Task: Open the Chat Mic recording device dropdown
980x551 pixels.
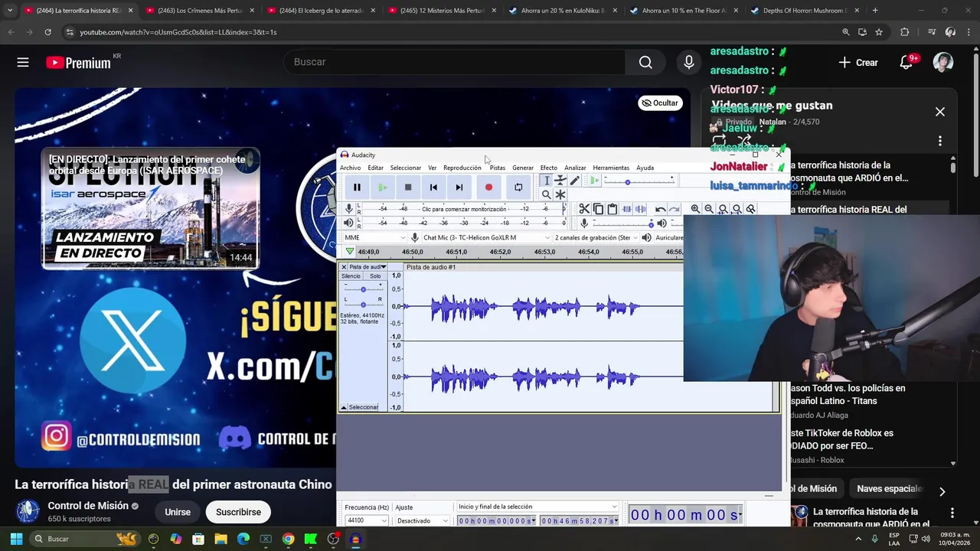Action: tap(487, 237)
